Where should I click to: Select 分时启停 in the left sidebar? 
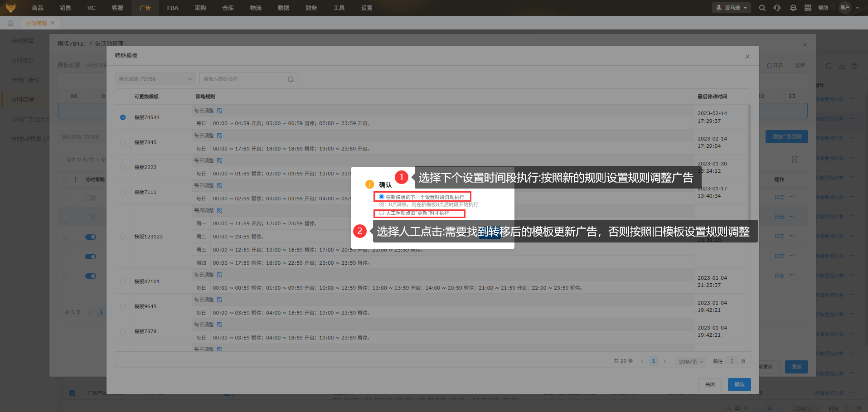tap(23, 99)
